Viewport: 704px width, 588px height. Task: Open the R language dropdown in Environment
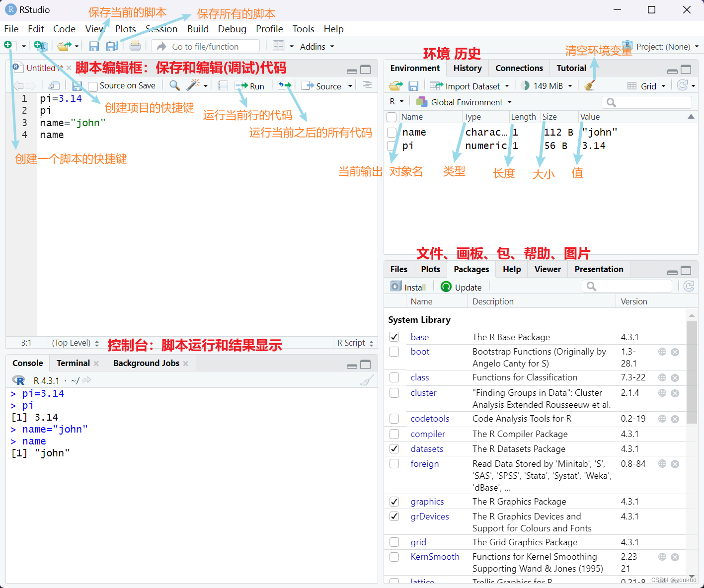point(396,102)
